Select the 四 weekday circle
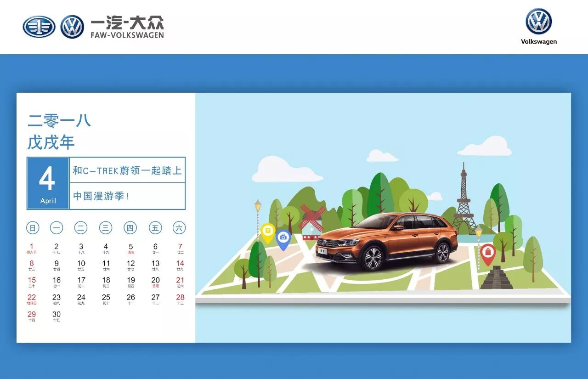The image size is (588, 379). (130, 227)
